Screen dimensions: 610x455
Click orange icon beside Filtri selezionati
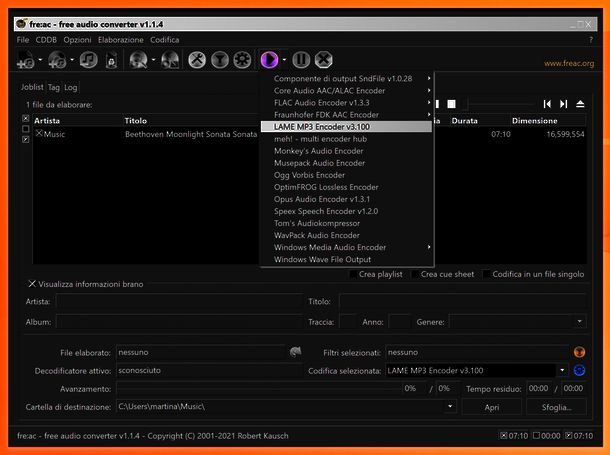[x=579, y=352]
